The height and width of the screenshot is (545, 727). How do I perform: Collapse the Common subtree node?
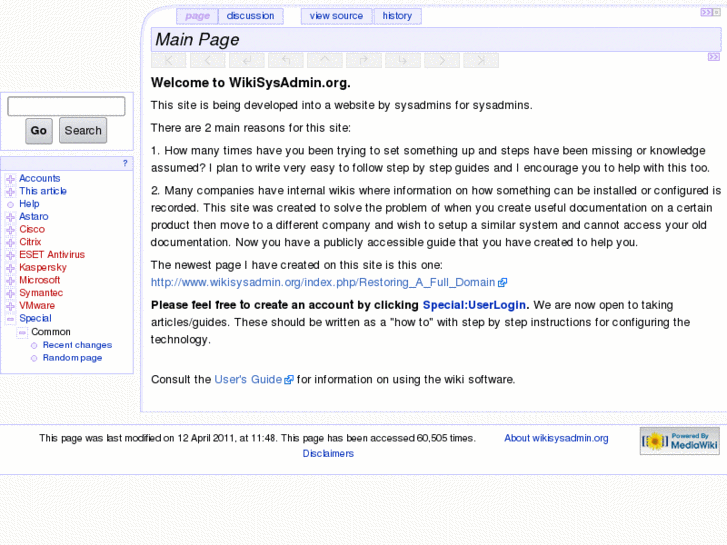22,332
